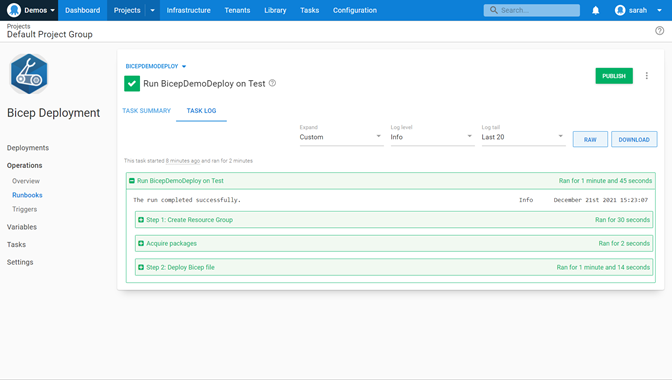Screen dimensions: 672x380
Task: Expand the Acquire packages log
Action: 141,243
